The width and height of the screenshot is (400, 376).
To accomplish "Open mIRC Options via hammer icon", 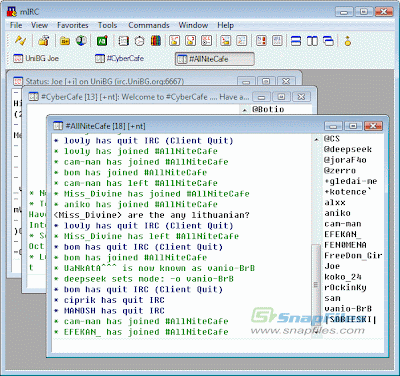I will [x=44, y=41].
